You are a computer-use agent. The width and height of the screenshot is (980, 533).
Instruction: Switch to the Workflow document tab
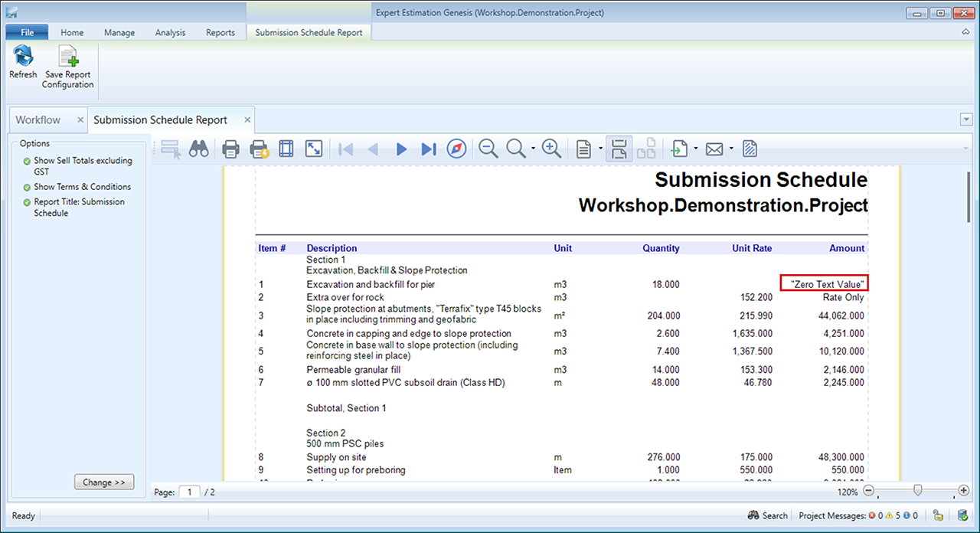(x=38, y=120)
